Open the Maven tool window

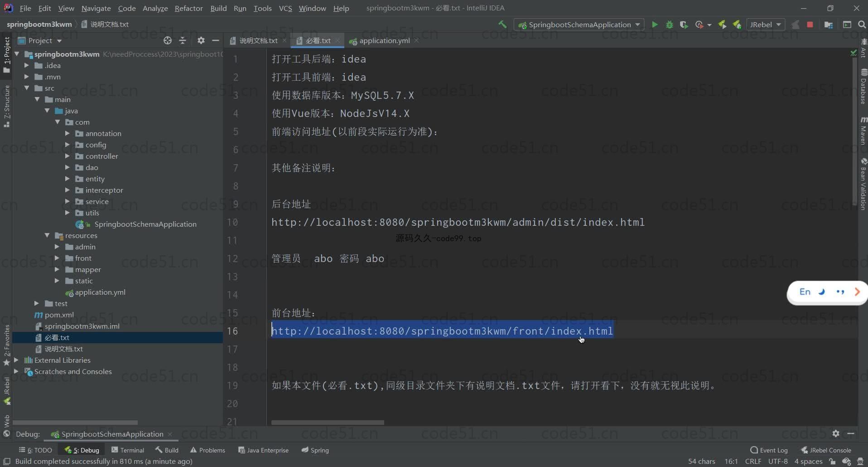[863, 131]
